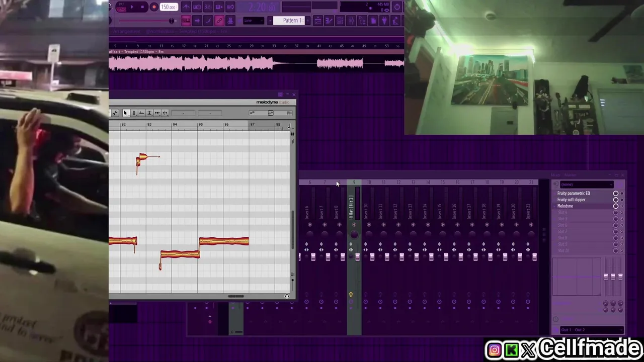Open the Mixer view icon
Screen dimensions: 644x362
[351, 21]
